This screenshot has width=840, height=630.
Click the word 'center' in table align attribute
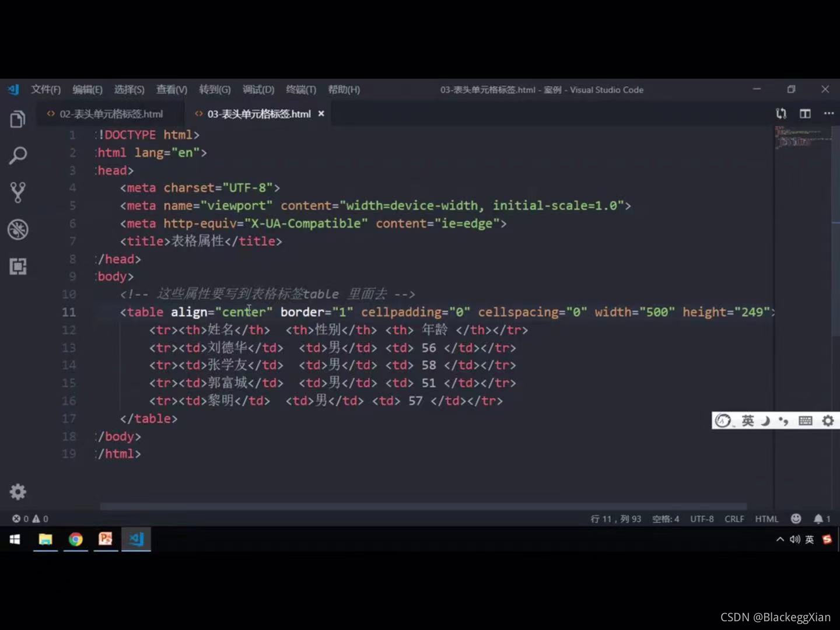[244, 312]
